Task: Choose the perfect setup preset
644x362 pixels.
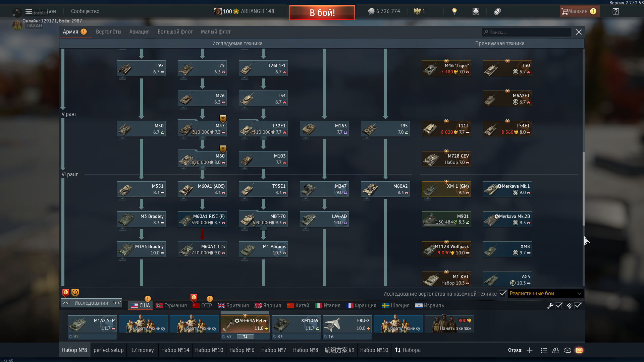Action: pyautogui.click(x=108, y=350)
